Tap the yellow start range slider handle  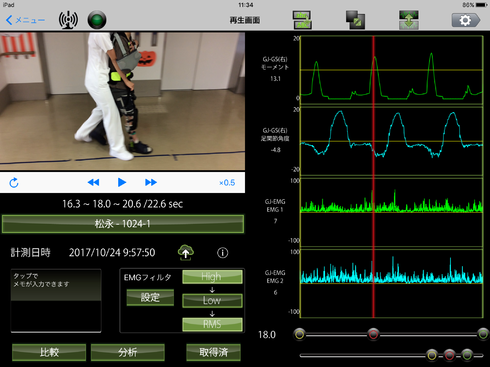pyautogui.click(x=300, y=334)
